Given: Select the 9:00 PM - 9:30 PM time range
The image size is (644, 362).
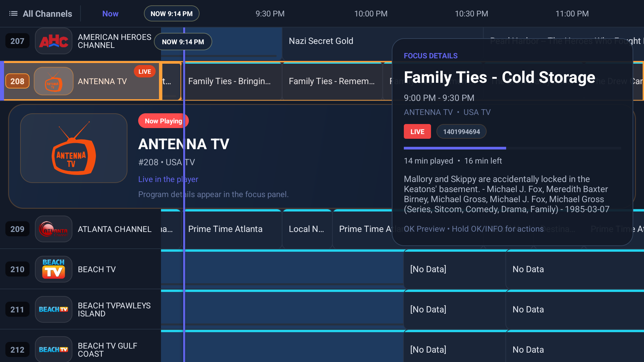Looking at the screenshot, I should point(439,98).
